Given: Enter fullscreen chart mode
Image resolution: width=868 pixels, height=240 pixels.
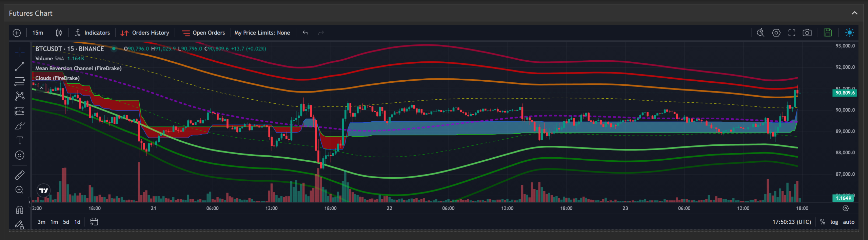Looking at the screenshot, I should 792,33.
